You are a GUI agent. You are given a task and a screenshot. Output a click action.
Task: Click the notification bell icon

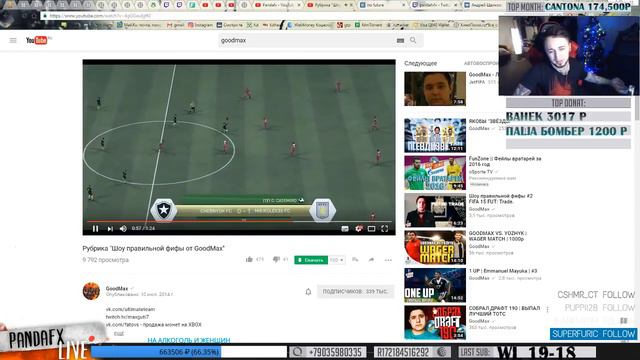(308, 291)
